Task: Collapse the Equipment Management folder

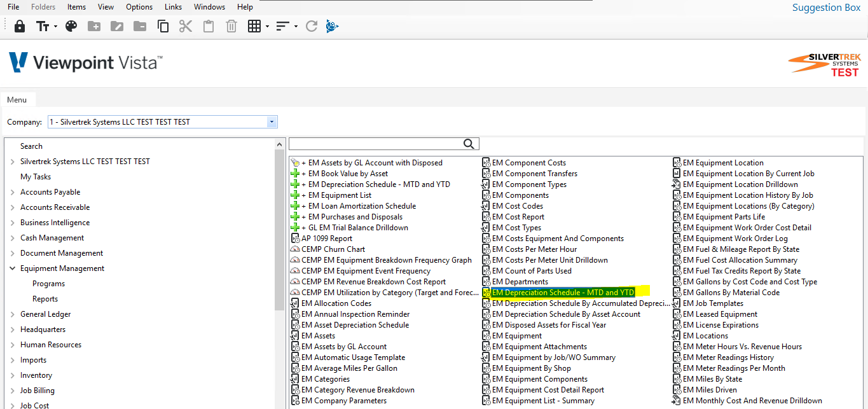Action: pos(13,268)
